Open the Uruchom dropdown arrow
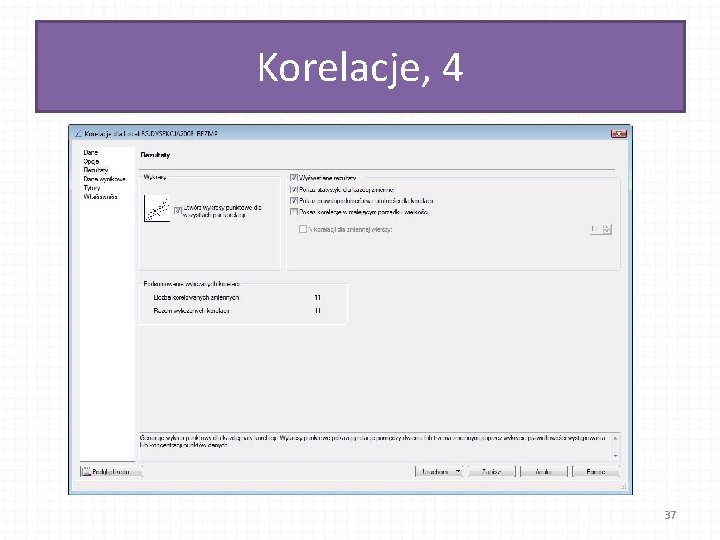 (x=458, y=472)
